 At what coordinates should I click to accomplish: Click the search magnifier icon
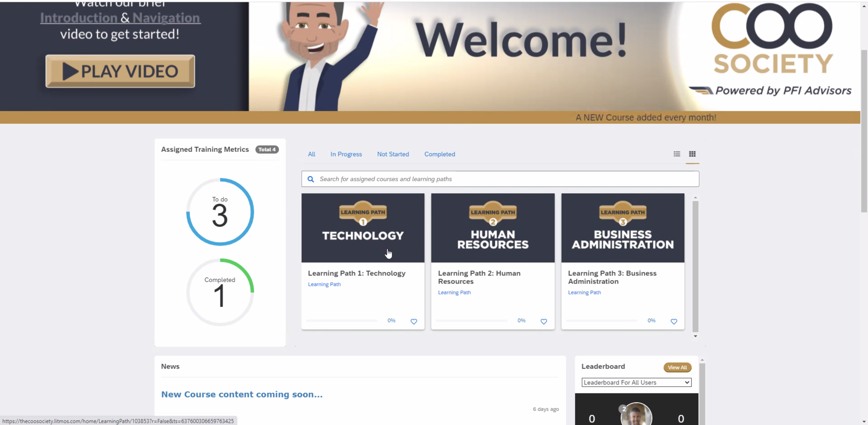tap(311, 179)
